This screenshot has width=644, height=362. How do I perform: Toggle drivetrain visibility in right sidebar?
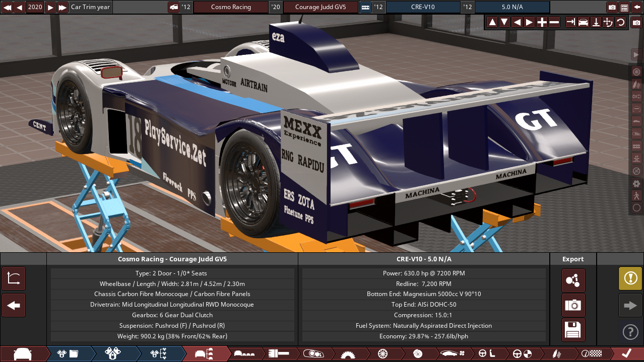click(x=636, y=96)
